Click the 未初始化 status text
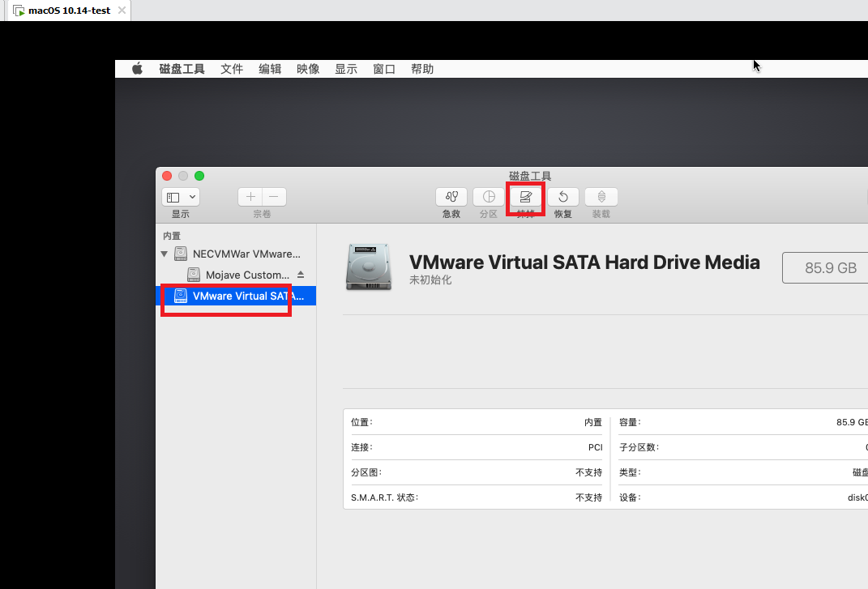868x589 pixels. [430, 280]
